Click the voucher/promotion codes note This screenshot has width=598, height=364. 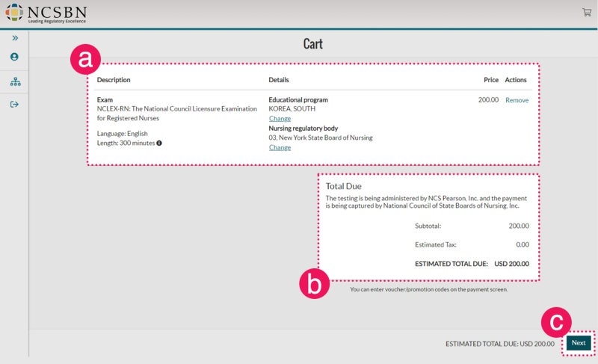[428, 289]
